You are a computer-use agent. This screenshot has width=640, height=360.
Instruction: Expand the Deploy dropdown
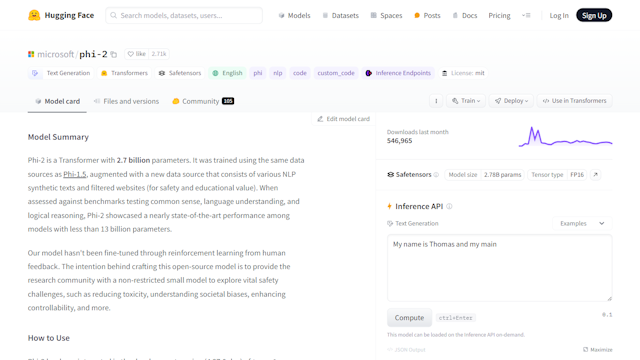tap(511, 101)
